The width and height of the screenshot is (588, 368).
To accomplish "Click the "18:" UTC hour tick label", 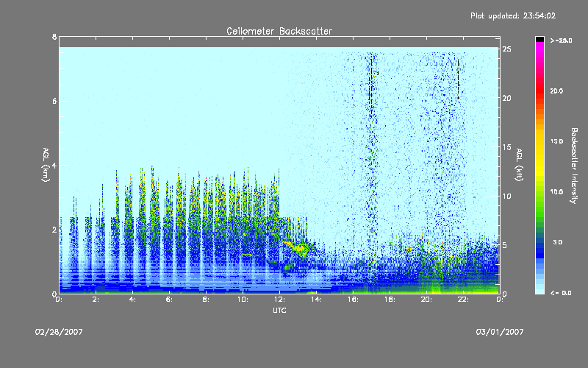I will pyautogui.click(x=390, y=300).
